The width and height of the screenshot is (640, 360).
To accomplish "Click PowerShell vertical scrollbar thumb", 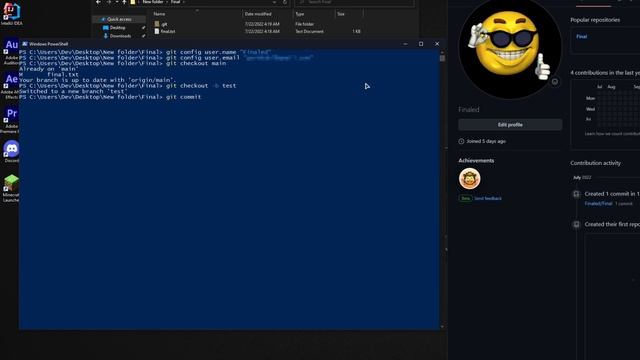I will coord(442,58).
